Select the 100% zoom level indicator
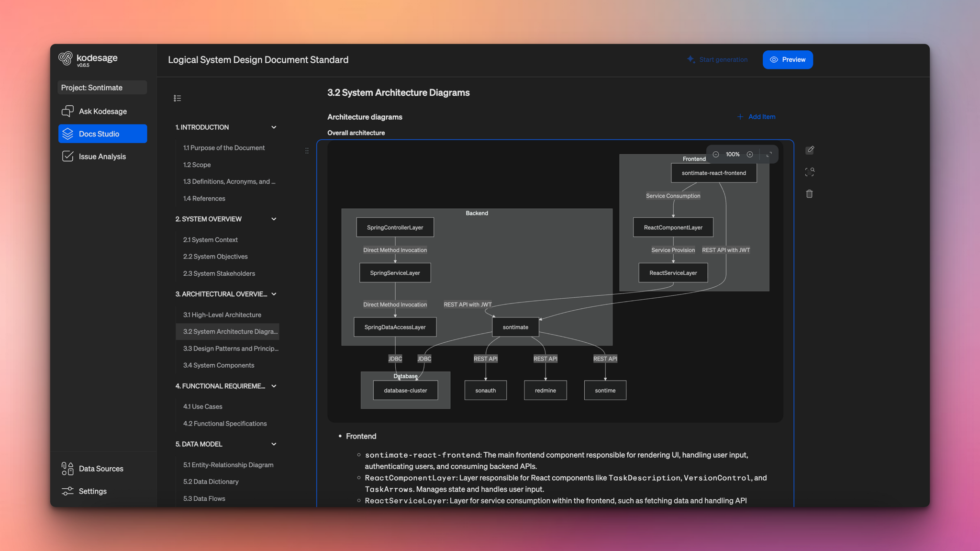Screen dimensions: 980x551 tap(732, 154)
